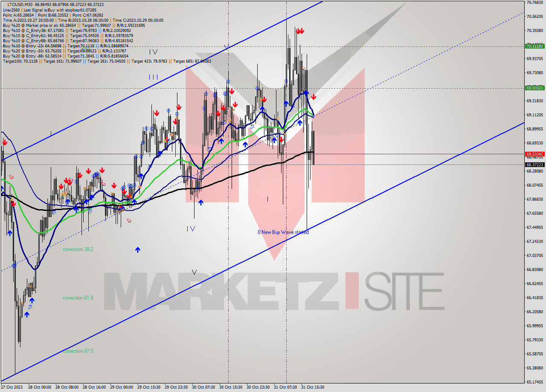Click the 66.62455 price axis label
This screenshot has width=546, height=392.
pyautogui.click(x=535, y=284)
